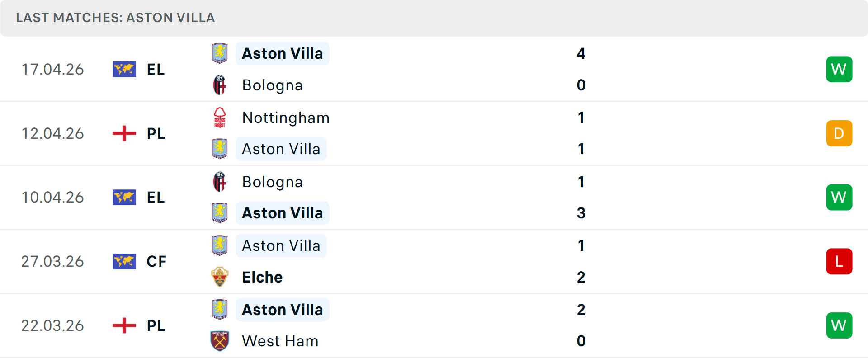Click the England flag in the 22.03.26 row
The image size is (868, 358).
[124, 325]
